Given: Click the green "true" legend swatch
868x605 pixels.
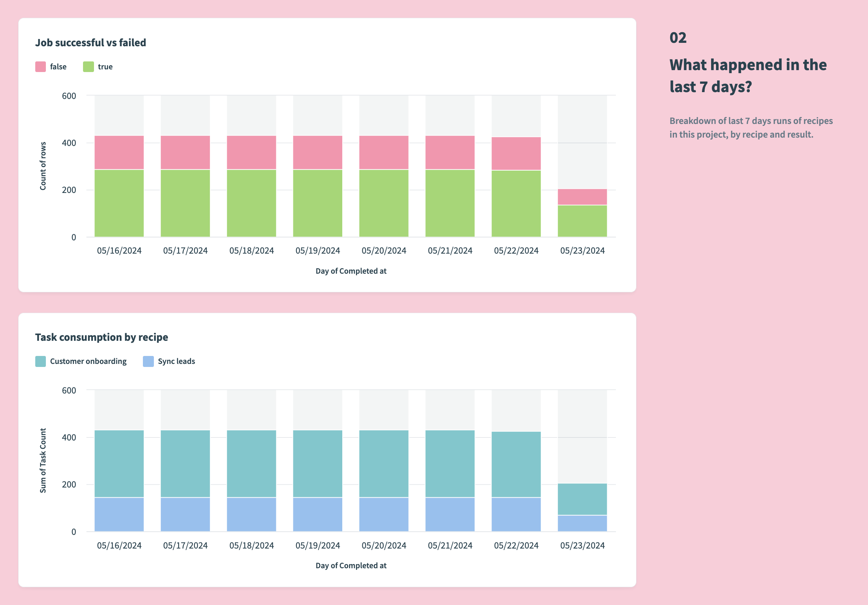Looking at the screenshot, I should point(89,66).
